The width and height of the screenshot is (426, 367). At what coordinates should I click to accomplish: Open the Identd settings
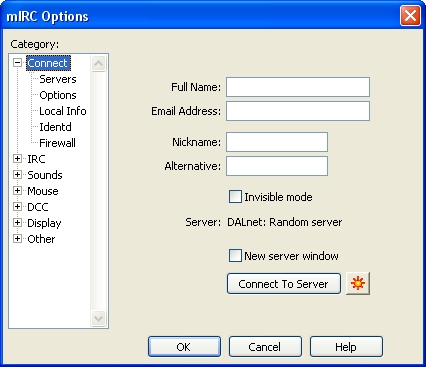55,127
